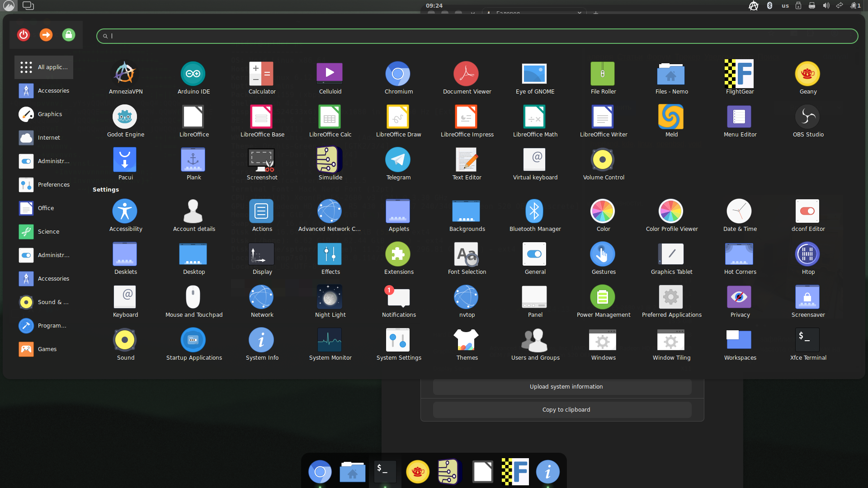Click the green lock screen button

[69, 35]
